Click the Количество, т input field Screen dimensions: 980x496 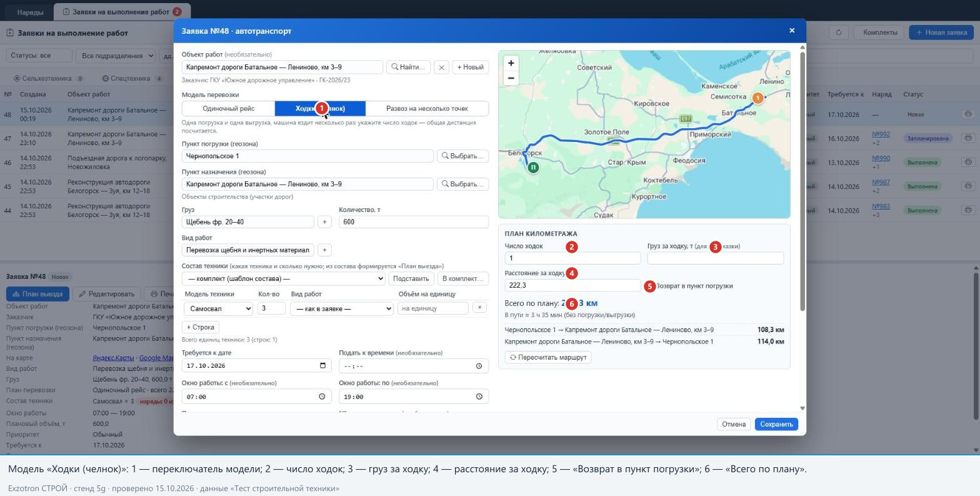414,222
